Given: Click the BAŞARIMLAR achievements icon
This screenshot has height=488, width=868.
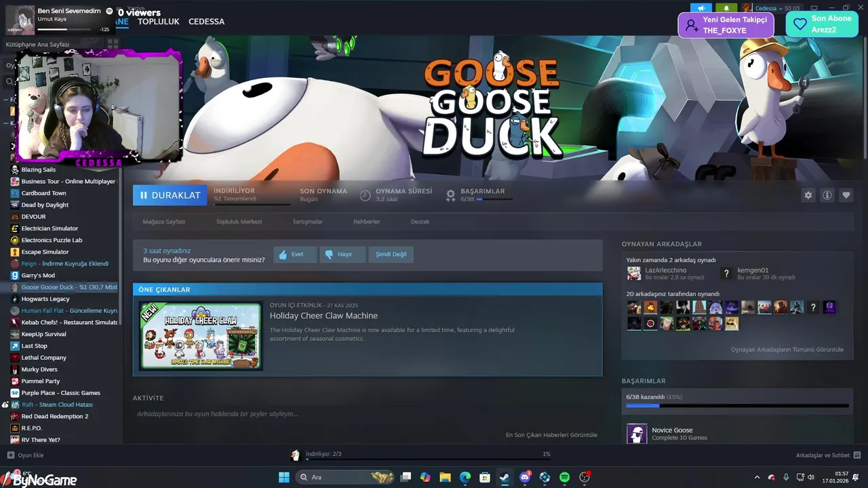Looking at the screenshot, I should point(450,195).
